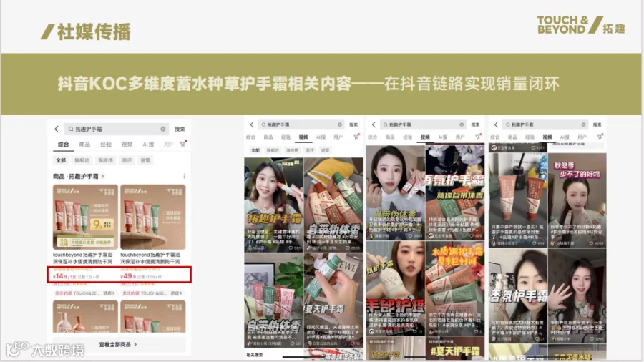The width and height of the screenshot is (644, 362).
Task: Tap back arrow in phone screen with 视频 filter chips
Action: click(x=252, y=124)
